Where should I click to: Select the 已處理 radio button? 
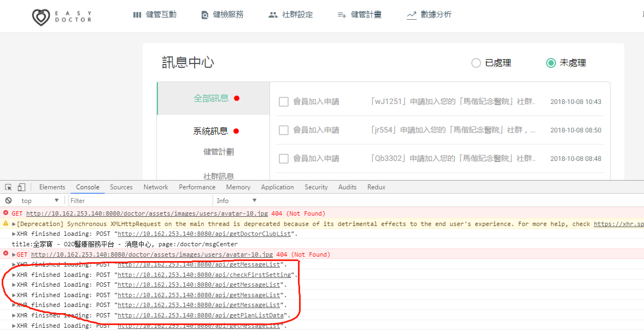point(476,62)
